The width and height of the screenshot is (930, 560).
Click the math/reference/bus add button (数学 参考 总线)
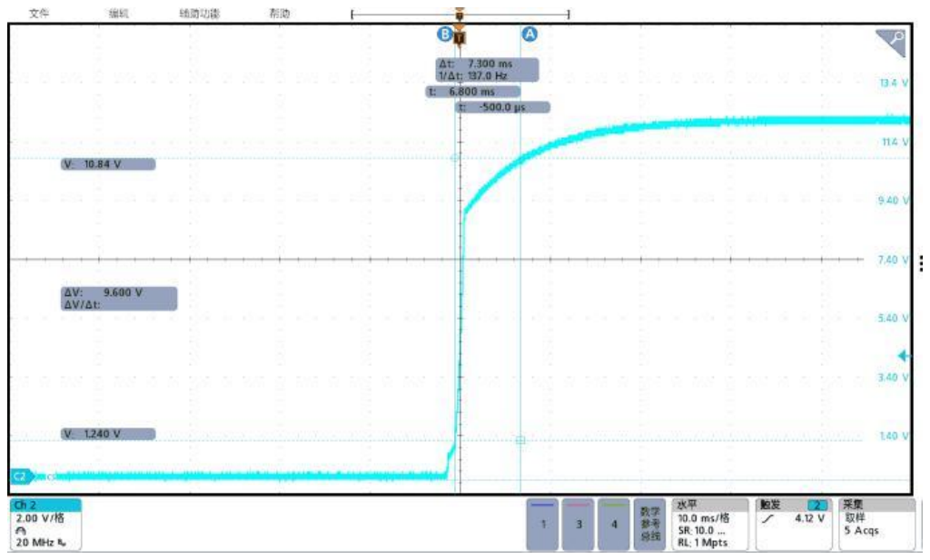pyautogui.click(x=650, y=525)
